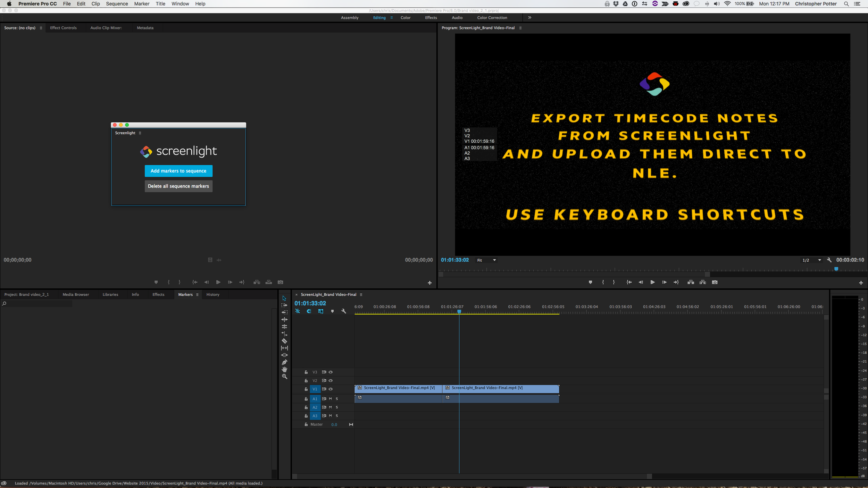This screenshot has height=488, width=868.
Task: Toggle nest sequences as individual clips
Action: coord(298,311)
